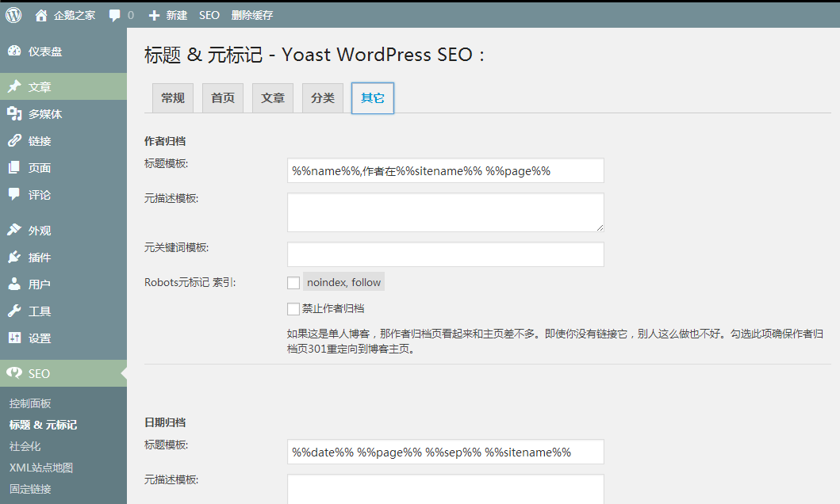Click the 日期归档 section heading
This screenshot has width=840, height=504.
(x=165, y=422)
